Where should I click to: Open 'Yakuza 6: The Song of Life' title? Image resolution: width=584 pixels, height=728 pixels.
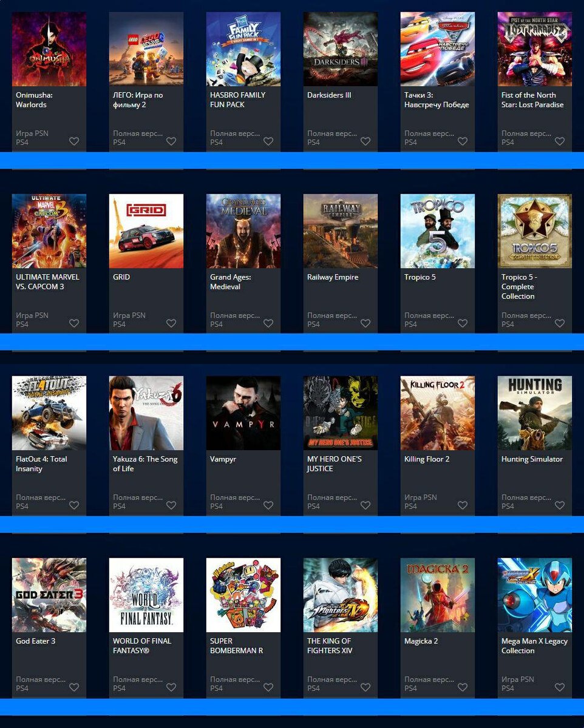point(145,464)
